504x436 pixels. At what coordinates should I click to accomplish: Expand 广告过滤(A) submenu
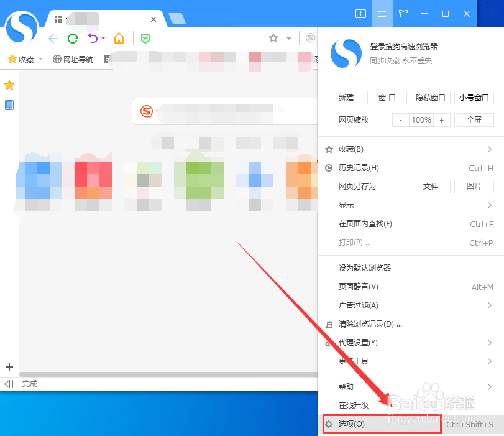[x=410, y=305]
